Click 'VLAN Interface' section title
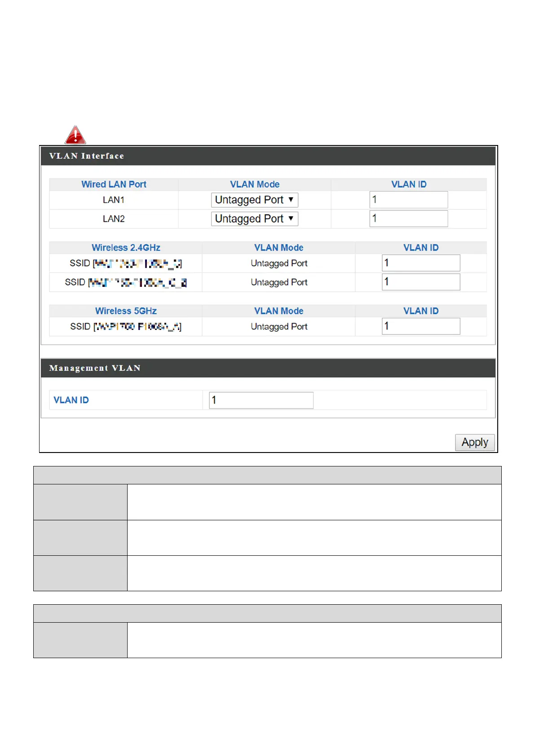Image resolution: width=535 pixels, height=756 pixels. 87,156
